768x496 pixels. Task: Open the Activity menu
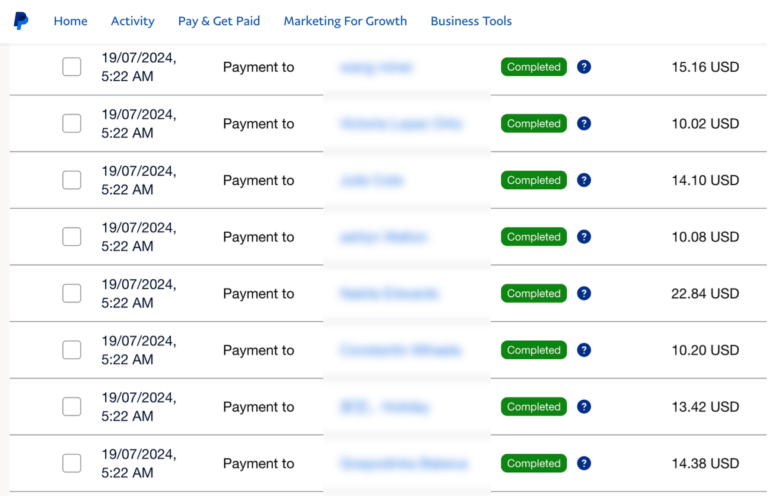[x=132, y=21]
